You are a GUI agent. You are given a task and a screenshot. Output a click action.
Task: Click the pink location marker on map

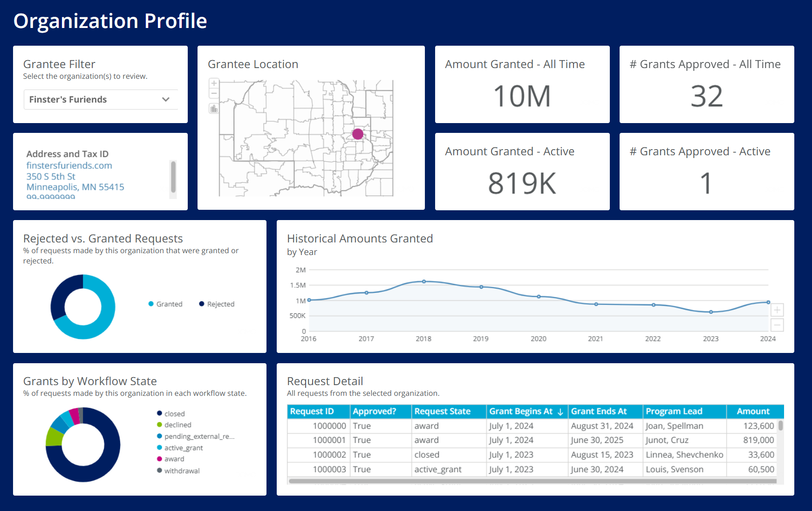(x=358, y=134)
